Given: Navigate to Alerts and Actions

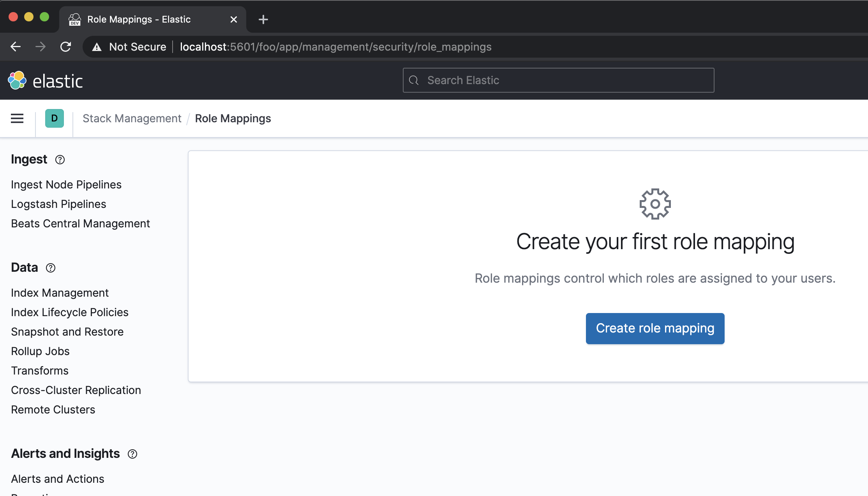Looking at the screenshot, I should tap(58, 479).
